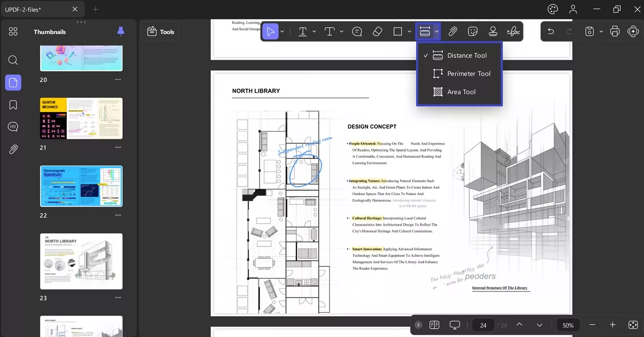Open the page display layout options
This screenshot has width=644, height=337.
click(434, 325)
